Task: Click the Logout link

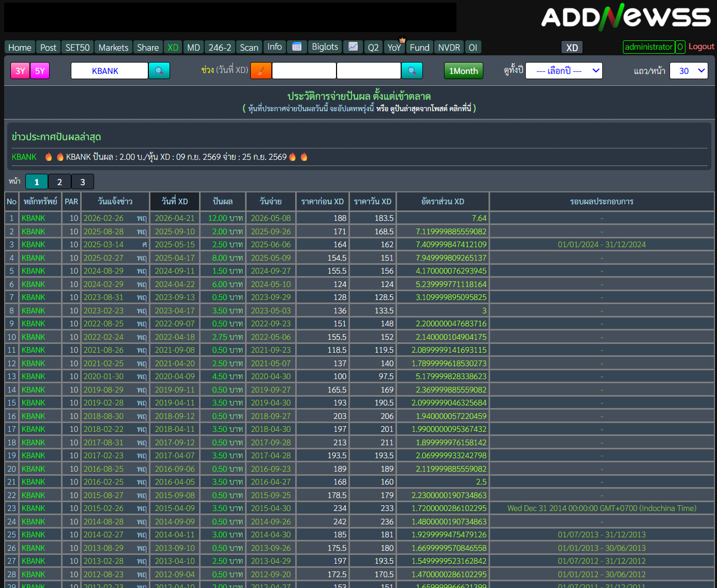Action: coord(701,47)
